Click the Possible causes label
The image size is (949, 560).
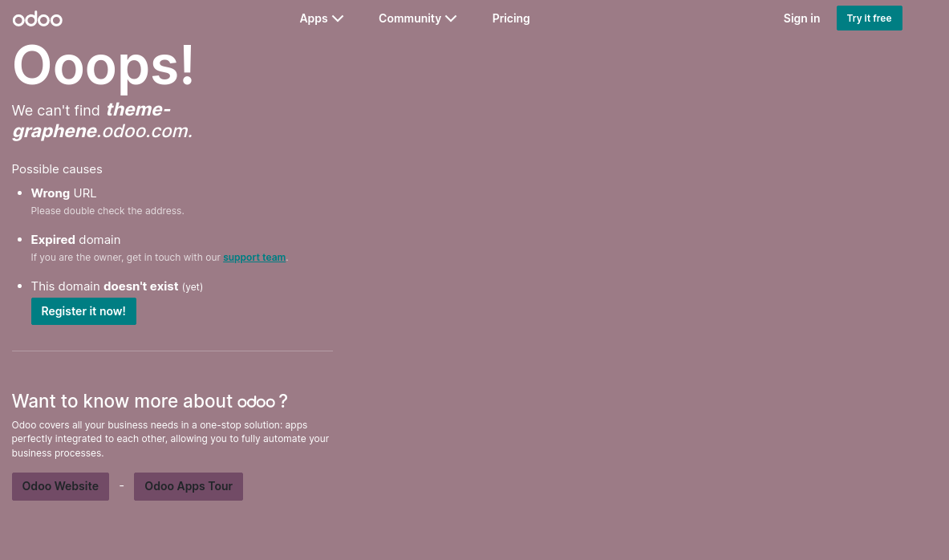(x=57, y=168)
